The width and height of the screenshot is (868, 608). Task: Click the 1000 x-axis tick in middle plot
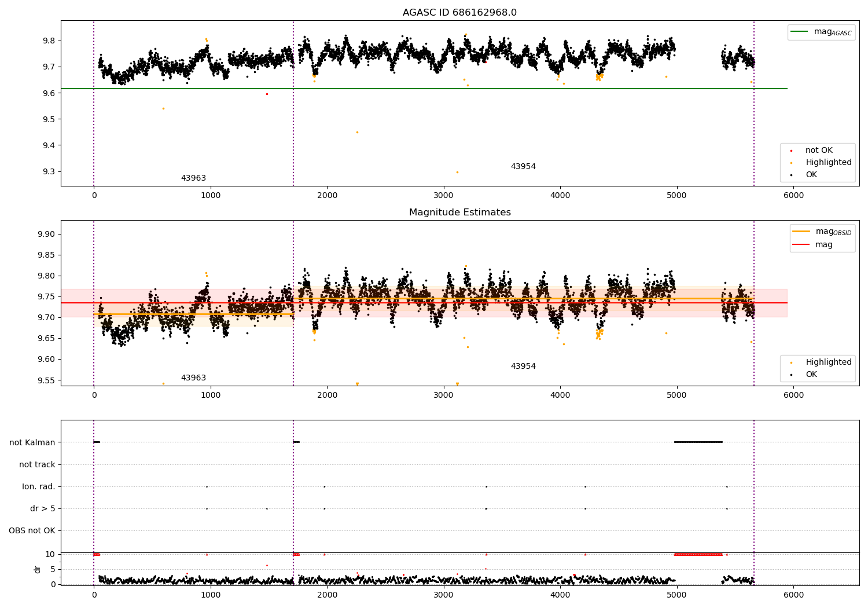click(x=211, y=395)
